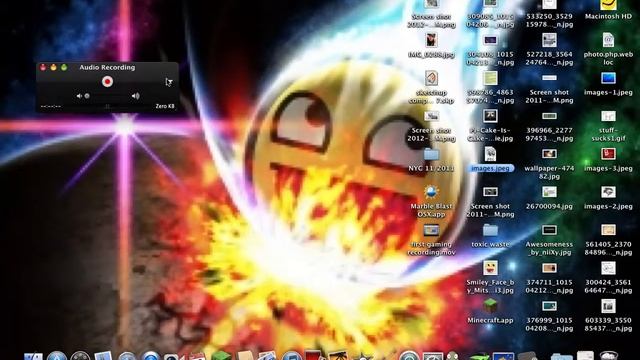Select the Marble Blast OSX.app icon
Viewport: 640px width, 360px height.
[x=431, y=192]
